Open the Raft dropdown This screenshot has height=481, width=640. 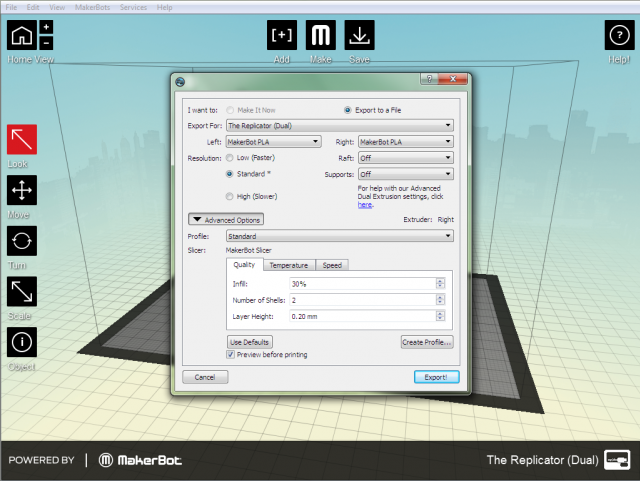coord(406,158)
